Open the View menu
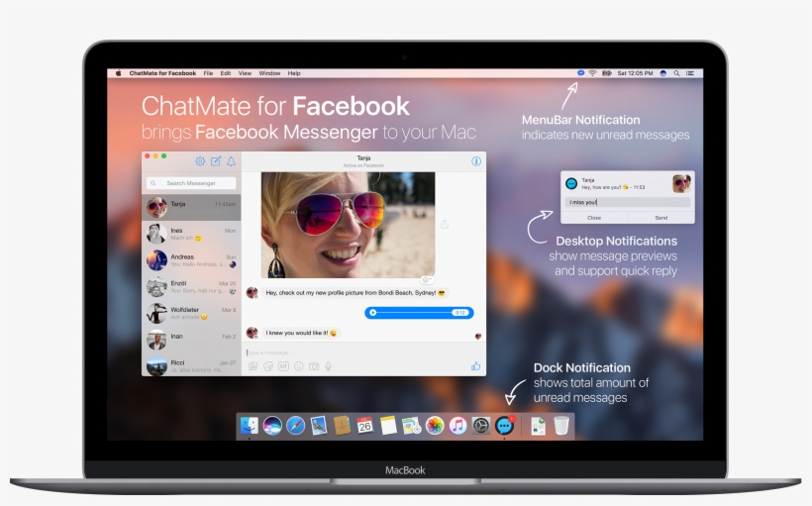This screenshot has width=812, height=506. [x=245, y=73]
